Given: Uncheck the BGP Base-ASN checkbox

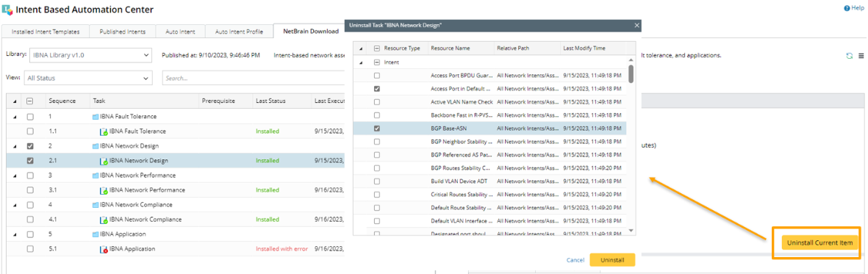Looking at the screenshot, I should click(x=377, y=129).
